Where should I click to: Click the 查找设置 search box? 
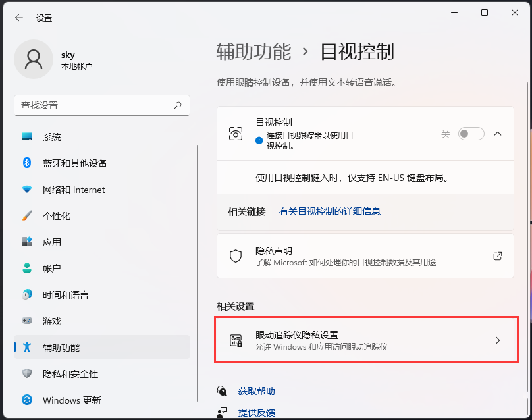click(102, 105)
